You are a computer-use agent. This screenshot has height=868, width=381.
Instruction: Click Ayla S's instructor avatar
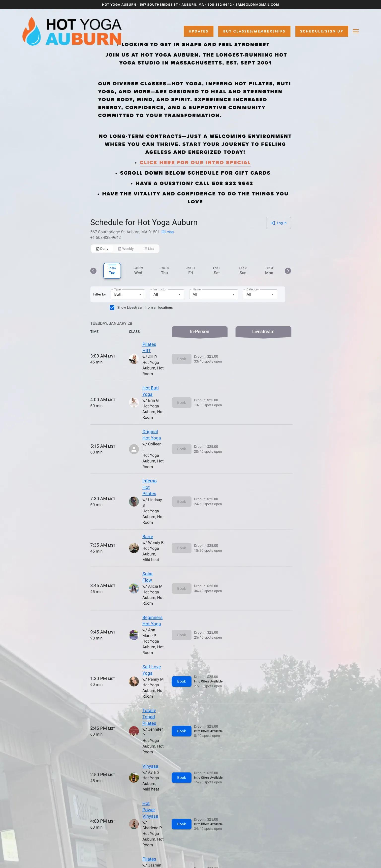[x=134, y=778]
